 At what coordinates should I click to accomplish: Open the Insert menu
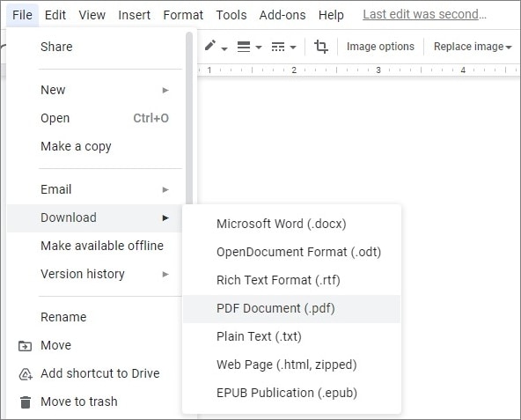point(135,15)
